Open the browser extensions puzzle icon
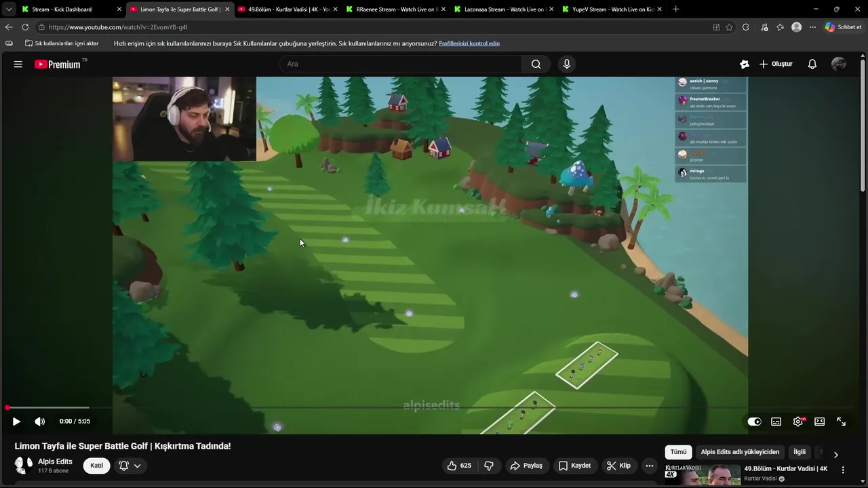 [746, 27]
